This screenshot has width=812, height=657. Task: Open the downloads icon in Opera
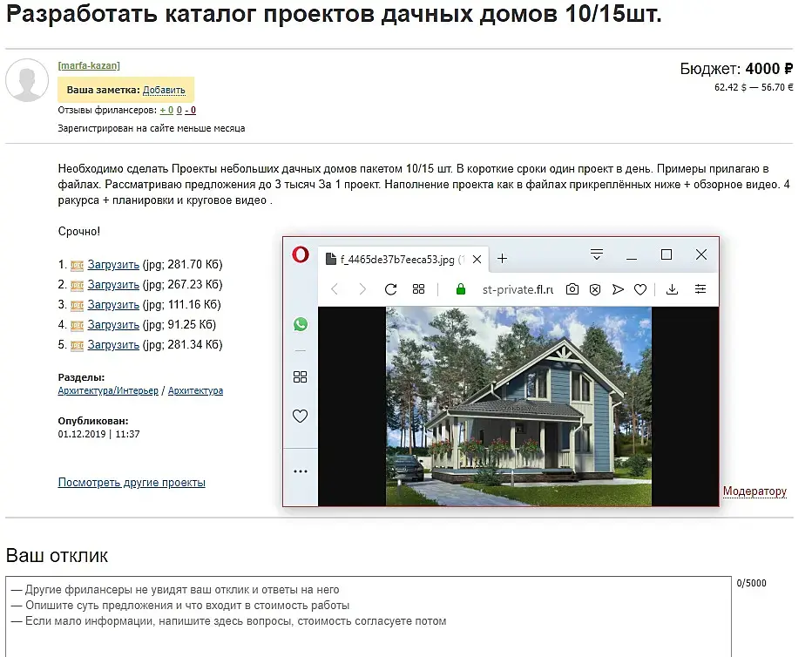tap(673, 289)
